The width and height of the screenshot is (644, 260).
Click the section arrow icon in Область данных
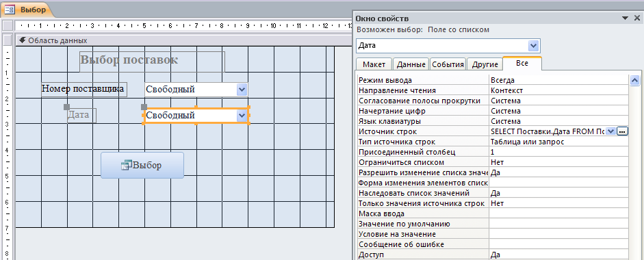coord(22,40)
